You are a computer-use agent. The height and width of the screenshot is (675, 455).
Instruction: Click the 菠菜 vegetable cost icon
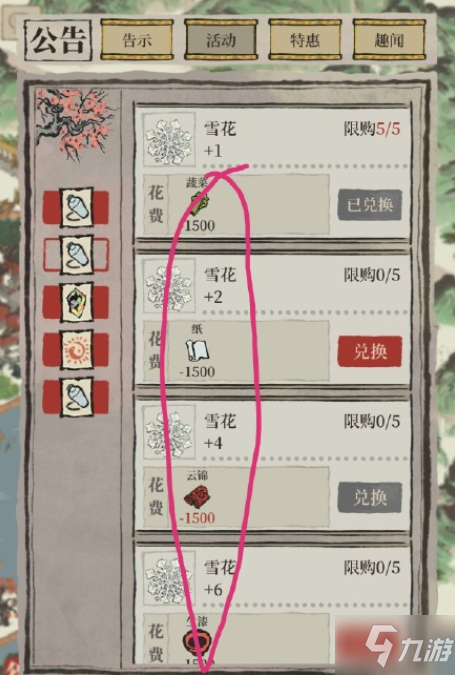[199, 204]
